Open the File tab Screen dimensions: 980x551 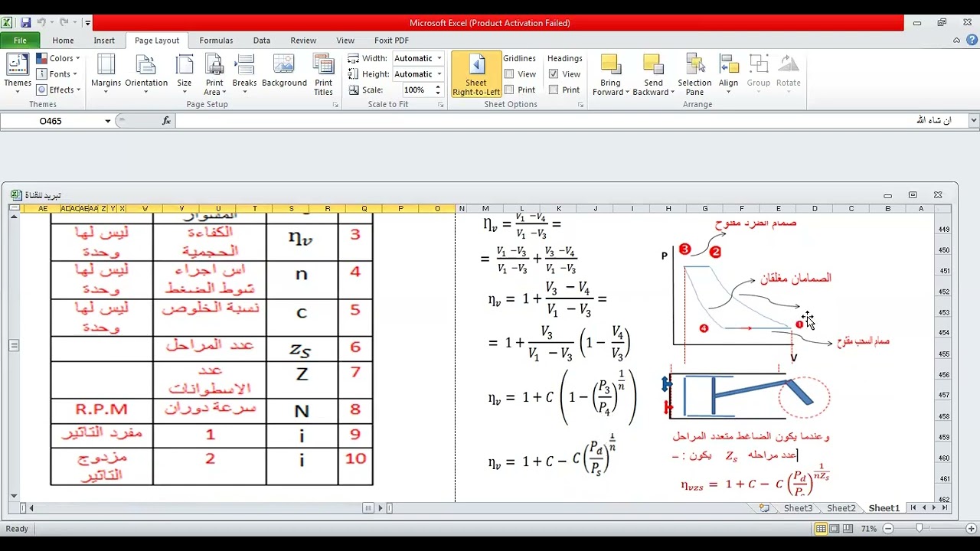point(20,41)
